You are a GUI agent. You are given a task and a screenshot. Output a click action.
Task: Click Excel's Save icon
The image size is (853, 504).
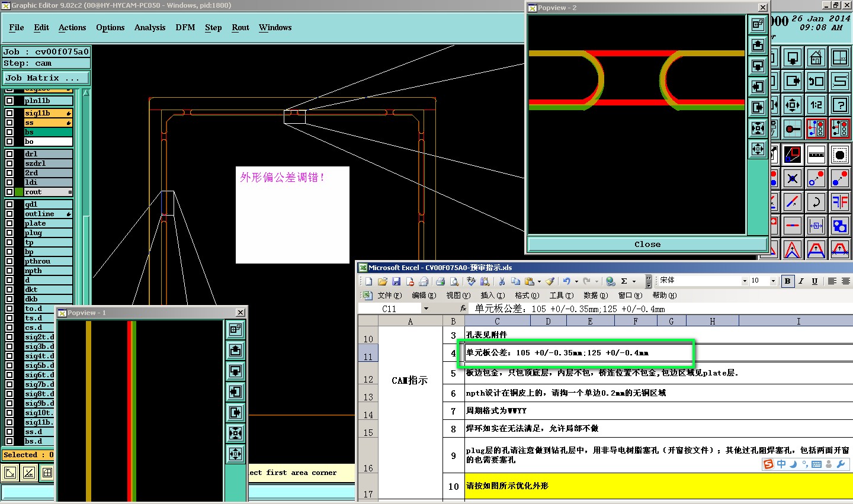pos(396,281)
